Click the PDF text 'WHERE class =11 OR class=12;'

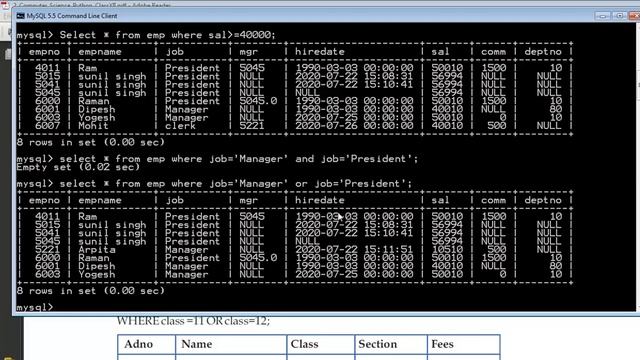[193, 321]
